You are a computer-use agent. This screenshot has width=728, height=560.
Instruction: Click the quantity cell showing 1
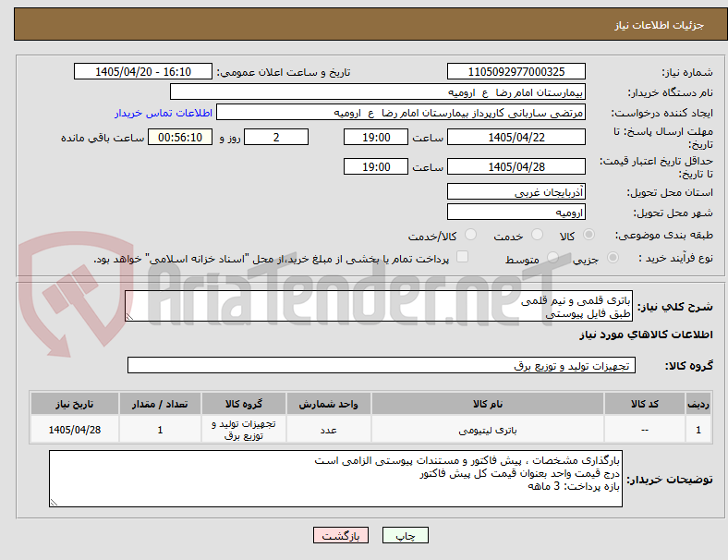pos(160,430)
